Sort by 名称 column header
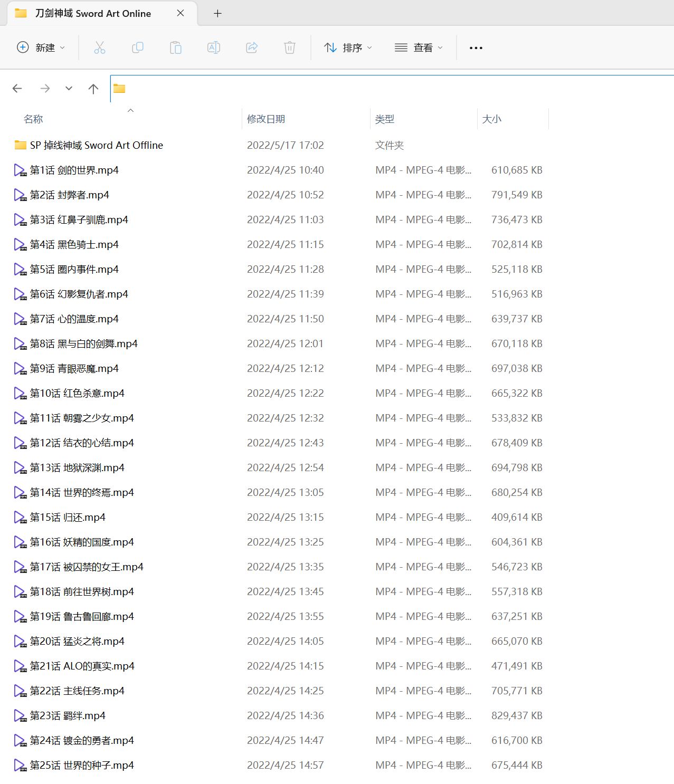This screenshot has width=674, height=784. click(x=33, y=119)
